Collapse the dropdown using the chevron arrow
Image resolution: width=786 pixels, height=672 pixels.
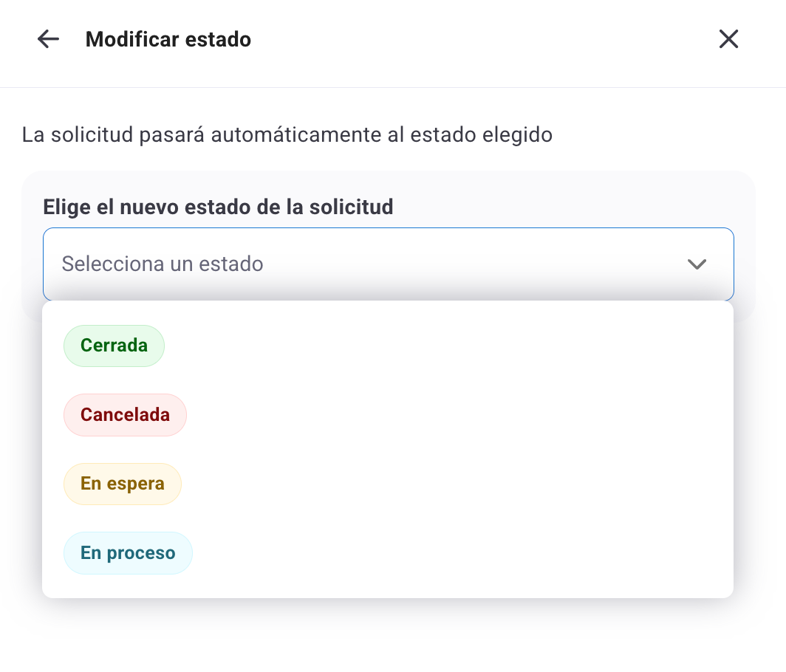click(697, 264)
